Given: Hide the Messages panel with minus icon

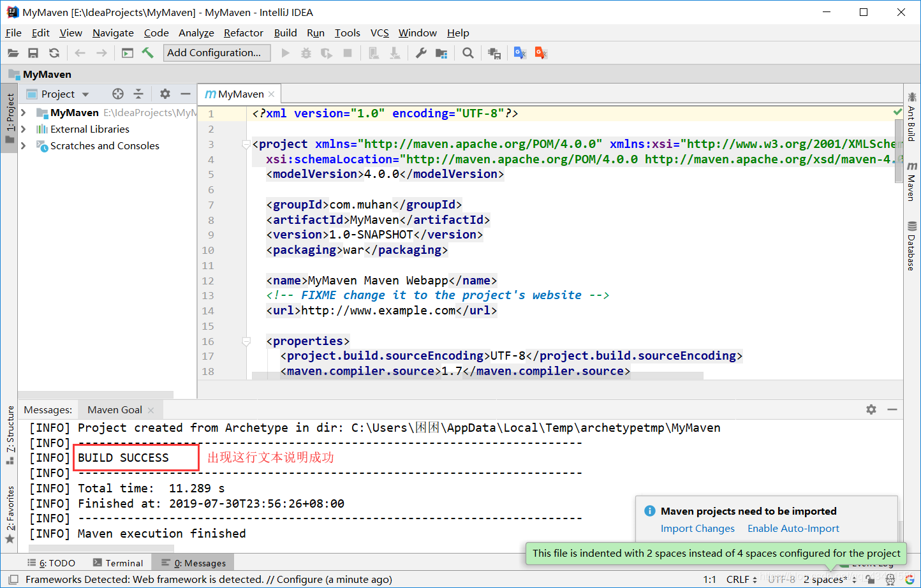Looking at the screenshot, I should (x=892, y=409).
